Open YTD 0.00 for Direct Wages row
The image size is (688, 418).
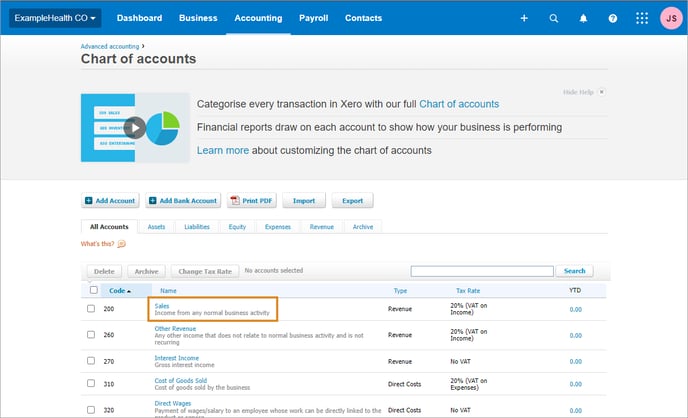576,411
